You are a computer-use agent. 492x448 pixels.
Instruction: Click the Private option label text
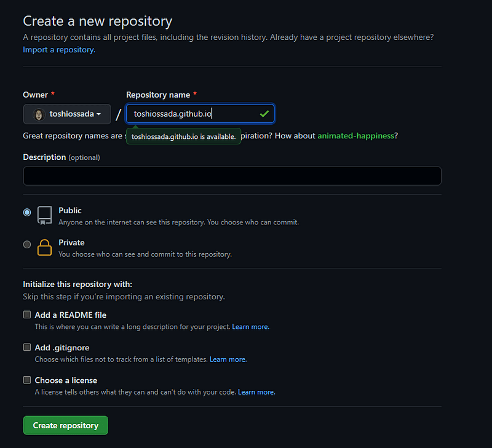click(71, 243)
